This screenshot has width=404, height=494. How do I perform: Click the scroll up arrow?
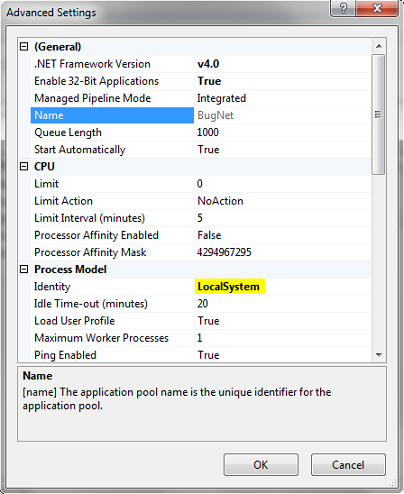pyautogui.click(x=379, y=46)
